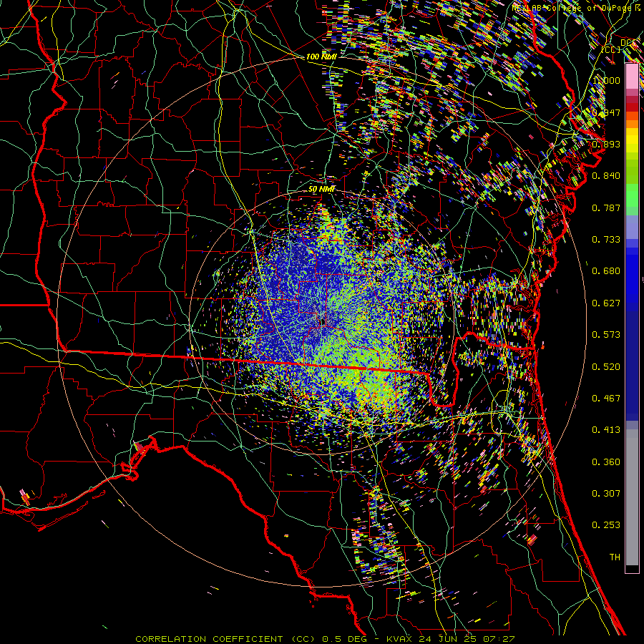Pick the red color bar segment
The width and height of the screenshot is (644, 644).
coord(632,107)
